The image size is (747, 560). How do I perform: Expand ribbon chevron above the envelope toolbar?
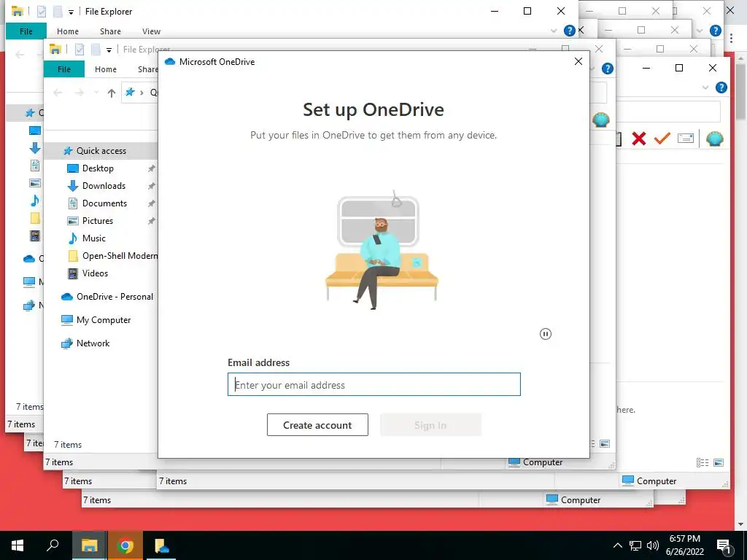(x=705, y=87)
